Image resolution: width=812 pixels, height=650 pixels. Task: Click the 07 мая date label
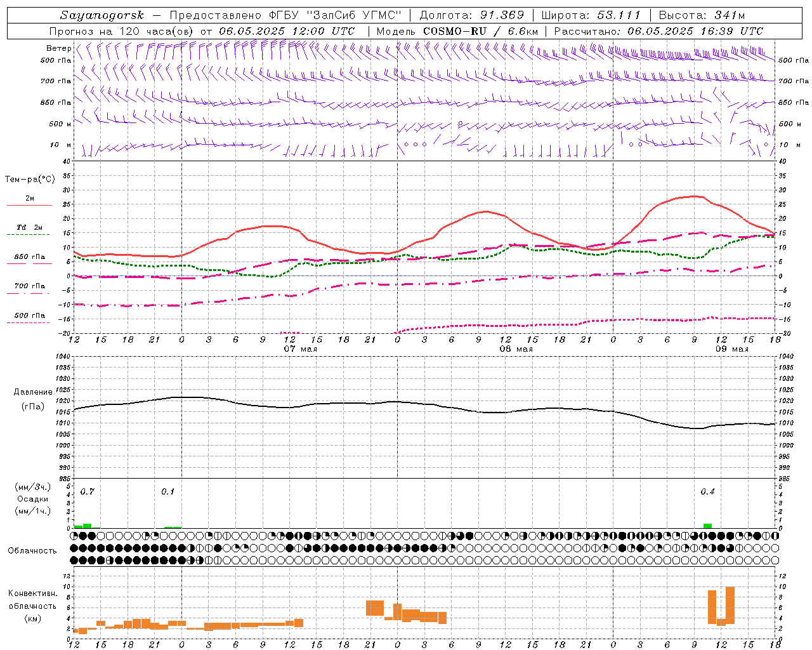[300, 349]
